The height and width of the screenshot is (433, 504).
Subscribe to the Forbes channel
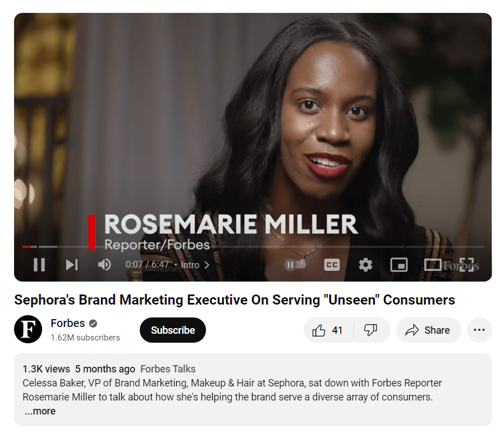173,330
